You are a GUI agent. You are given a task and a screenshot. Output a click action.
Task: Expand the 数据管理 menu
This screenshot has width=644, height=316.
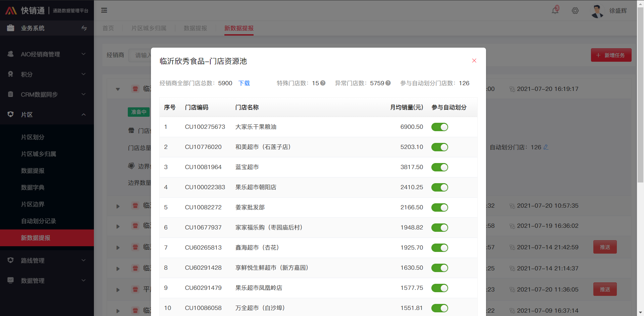[84, 280]
